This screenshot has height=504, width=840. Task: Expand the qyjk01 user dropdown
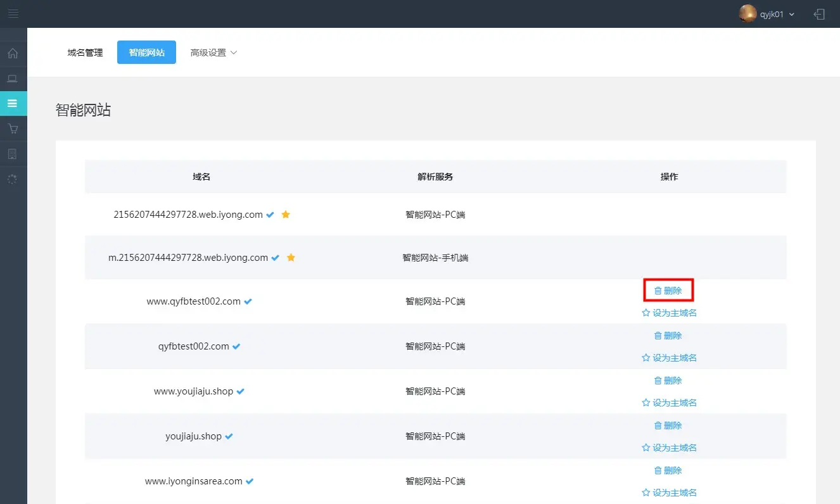(x=791, y=15)
